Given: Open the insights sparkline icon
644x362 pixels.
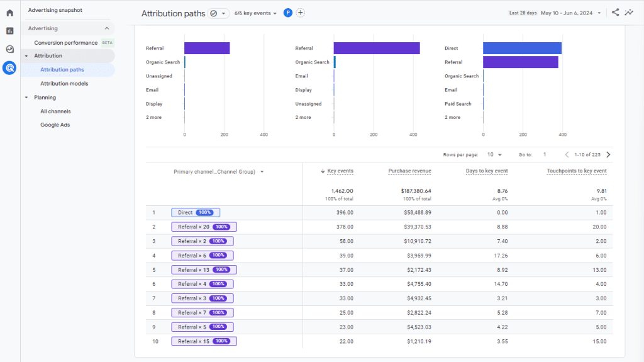Looking at the screenshot, I should (x=629, y=13).
